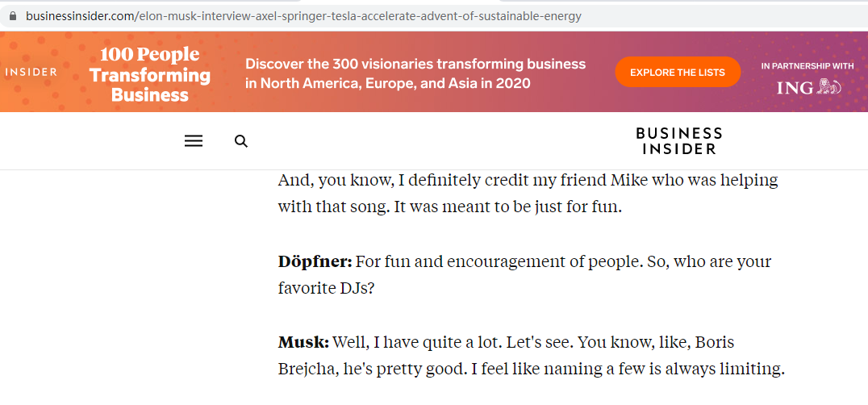Click the name Boris Brejcha in text
The width and height of the screenshot is (868, 405).
[506, 357]
